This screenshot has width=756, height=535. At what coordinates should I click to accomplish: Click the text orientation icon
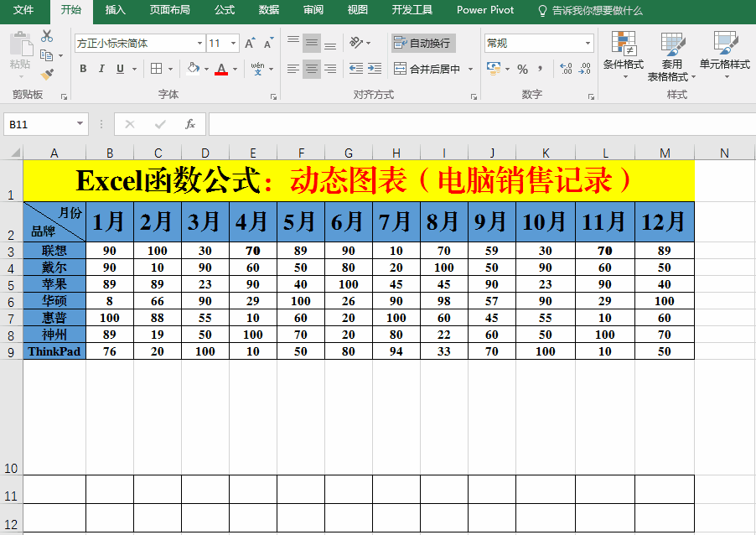pyautogui.click(x=356, y=43)
